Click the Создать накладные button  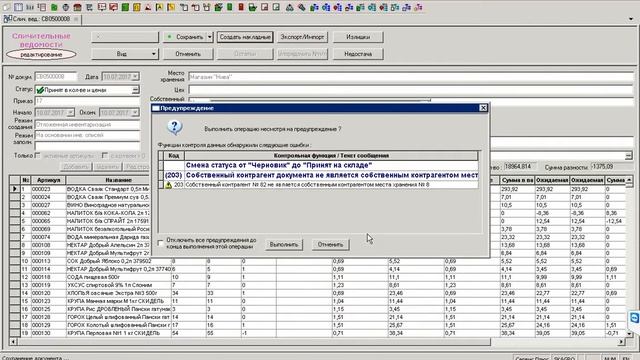pos(245,37)
